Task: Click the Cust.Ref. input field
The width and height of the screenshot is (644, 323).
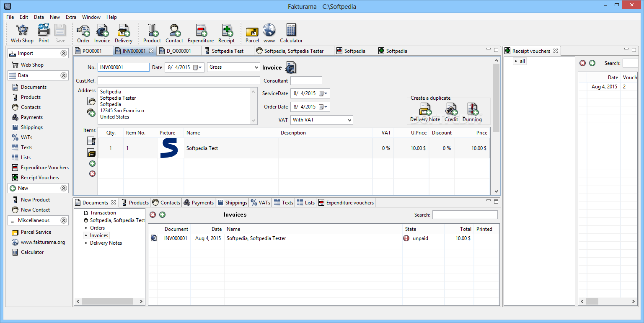Action: [179, 80]
